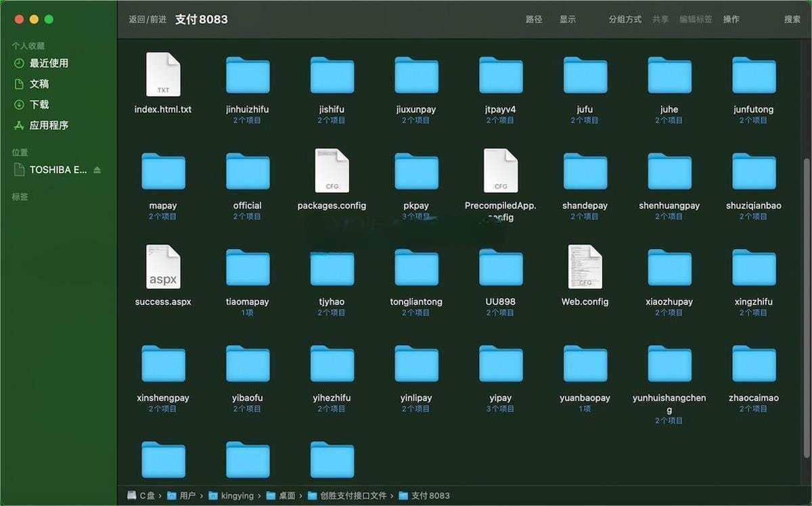Viewport: 812px width, 506px height.
Task: Select the Web.config file icon
Action: [585, 267]
